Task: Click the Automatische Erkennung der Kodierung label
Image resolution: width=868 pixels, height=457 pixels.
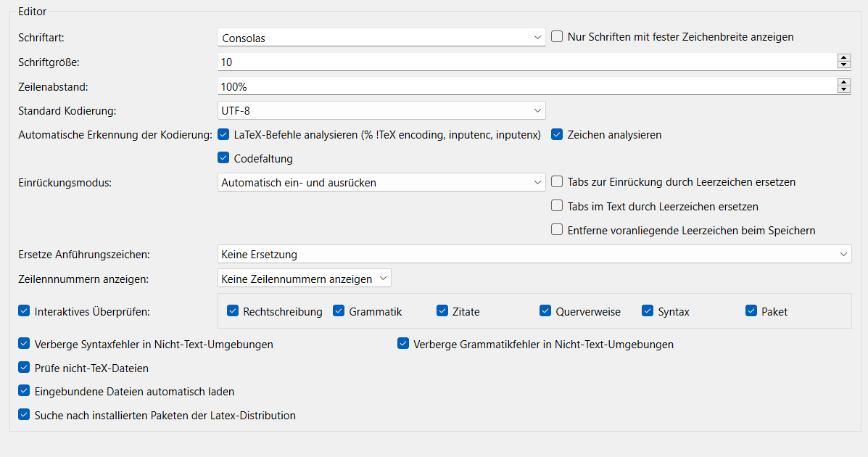Action: pos(115,135)
